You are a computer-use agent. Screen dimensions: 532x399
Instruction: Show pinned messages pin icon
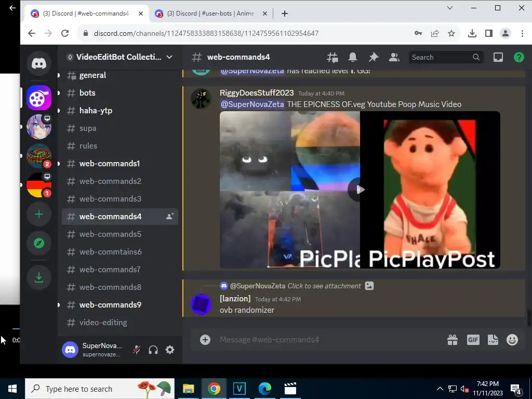(x=373, y=57)
